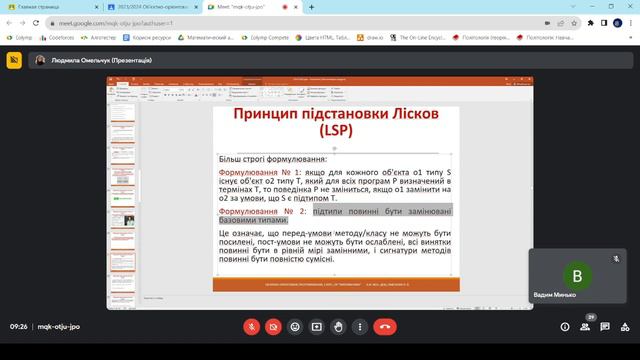Close the Meet tab
This screenshot has height=360, width=640.
[296, 7]
